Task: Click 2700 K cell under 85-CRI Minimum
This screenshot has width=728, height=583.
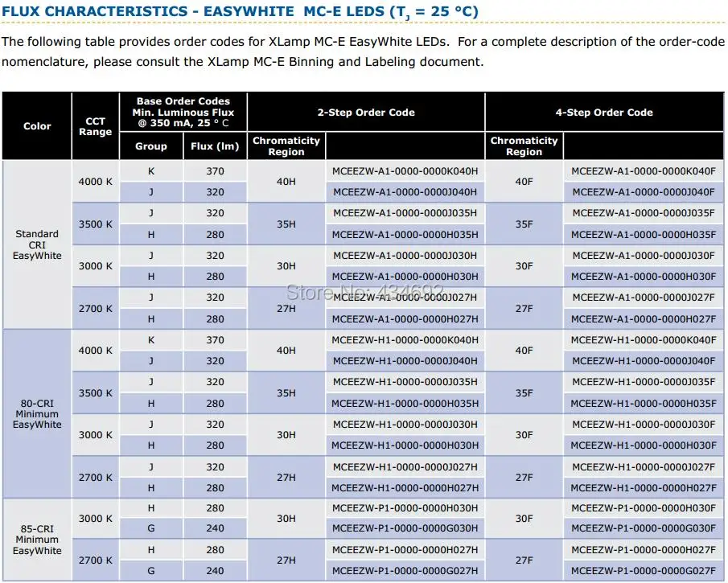Action: (95, 560)
